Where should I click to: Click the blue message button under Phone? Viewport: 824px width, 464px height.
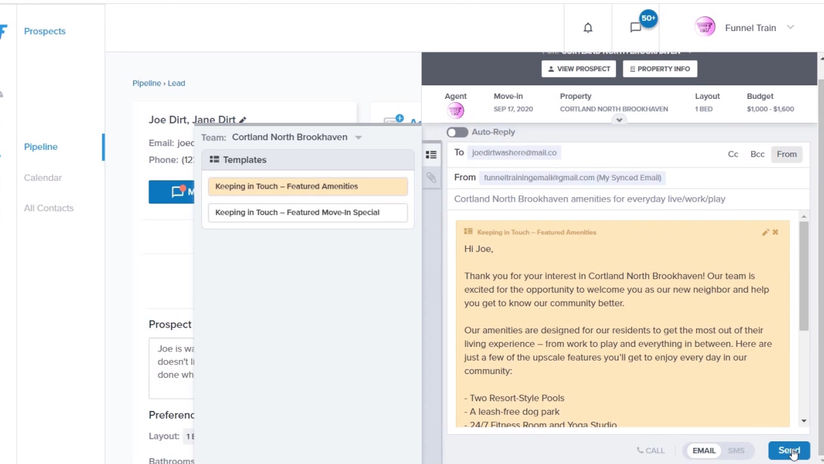(172, 192)
